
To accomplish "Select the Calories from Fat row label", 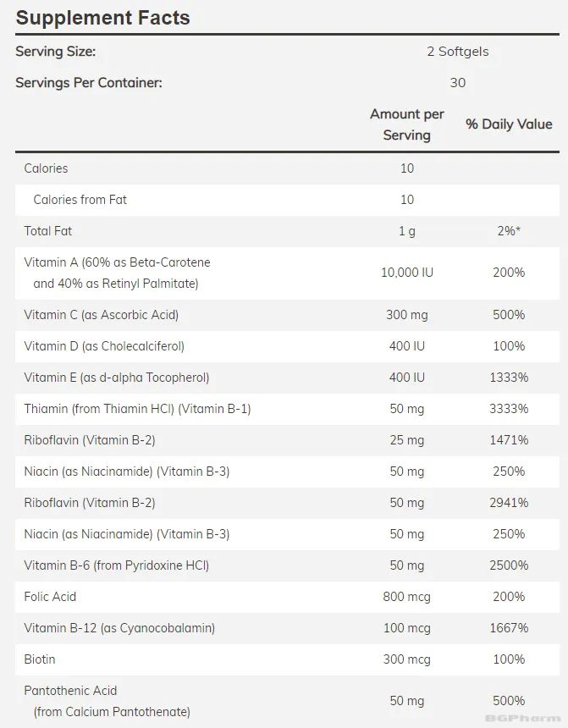I will click(x=80, y=200).
